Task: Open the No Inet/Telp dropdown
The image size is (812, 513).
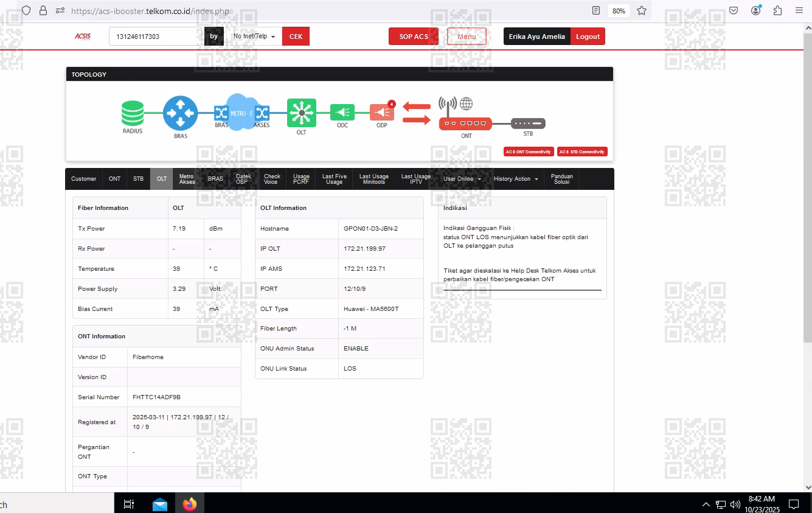Action: (x=255, y=37)
